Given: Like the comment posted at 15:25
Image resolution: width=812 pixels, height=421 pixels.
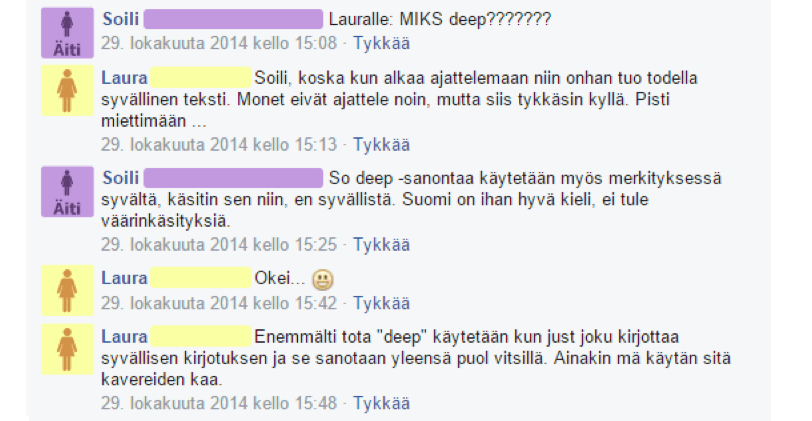Looking at the screenshot, I should [x=381, y=244].
